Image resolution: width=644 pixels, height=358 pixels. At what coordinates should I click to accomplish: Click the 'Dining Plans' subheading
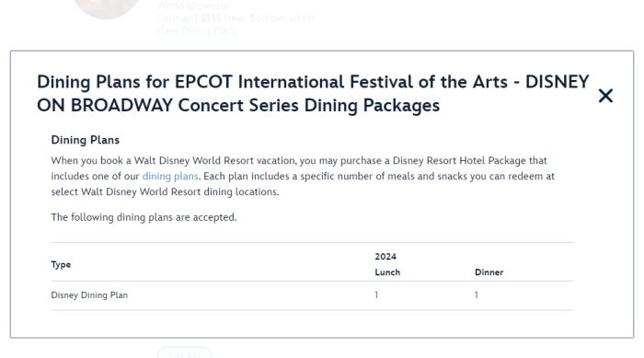coord(85,140)
